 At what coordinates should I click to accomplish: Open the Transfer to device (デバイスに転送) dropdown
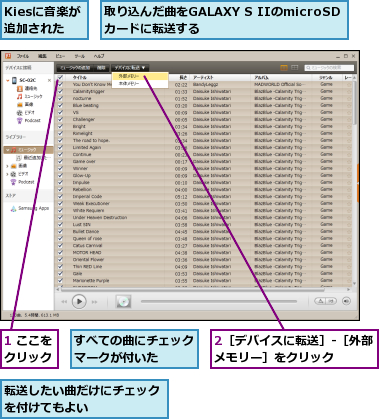pos(130,68)
